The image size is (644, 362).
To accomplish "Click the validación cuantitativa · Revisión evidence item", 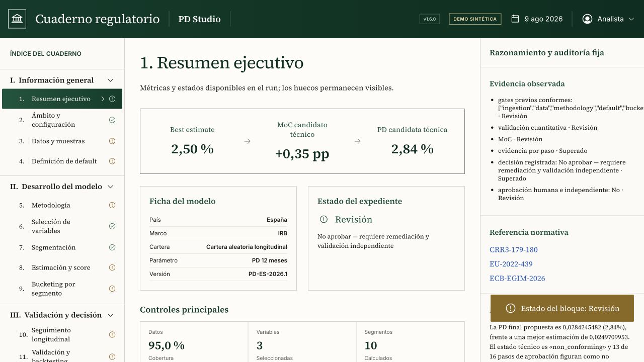I will (x=548, y=128).
